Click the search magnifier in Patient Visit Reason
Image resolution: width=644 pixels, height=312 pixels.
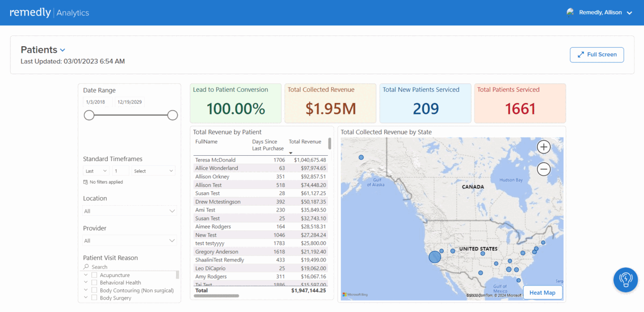pos(86,267)
